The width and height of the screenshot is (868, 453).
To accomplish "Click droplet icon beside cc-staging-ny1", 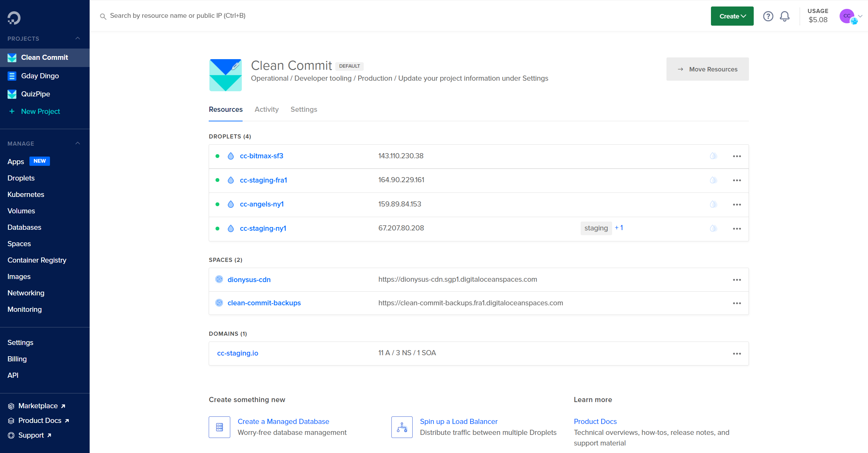I will point(231,228).
